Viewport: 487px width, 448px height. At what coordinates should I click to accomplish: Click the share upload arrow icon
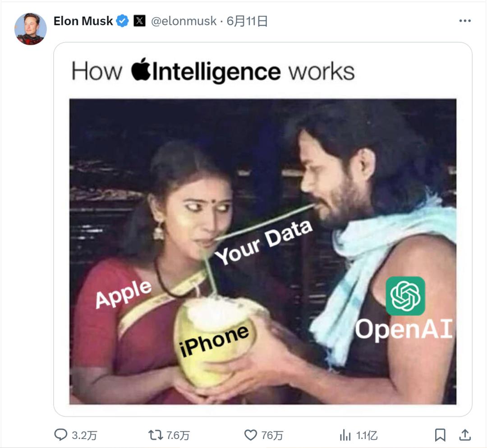pyautogui.click(x=465, y=434)
